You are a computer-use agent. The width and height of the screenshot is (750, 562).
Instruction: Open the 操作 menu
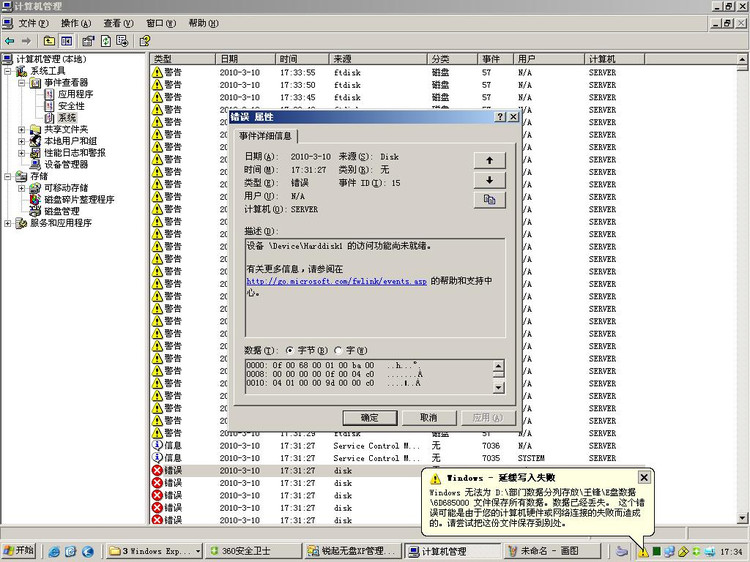pos(76,23)
